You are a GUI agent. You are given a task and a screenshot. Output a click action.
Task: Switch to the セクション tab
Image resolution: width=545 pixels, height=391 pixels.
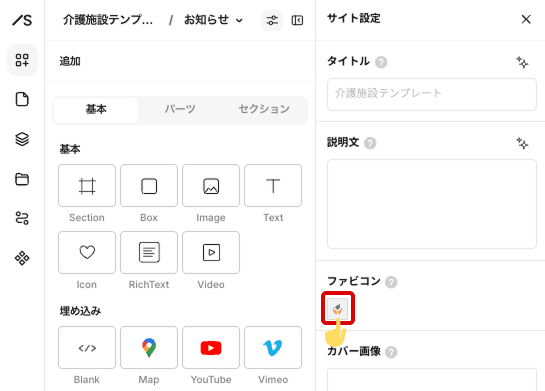(x=264, y=110)
